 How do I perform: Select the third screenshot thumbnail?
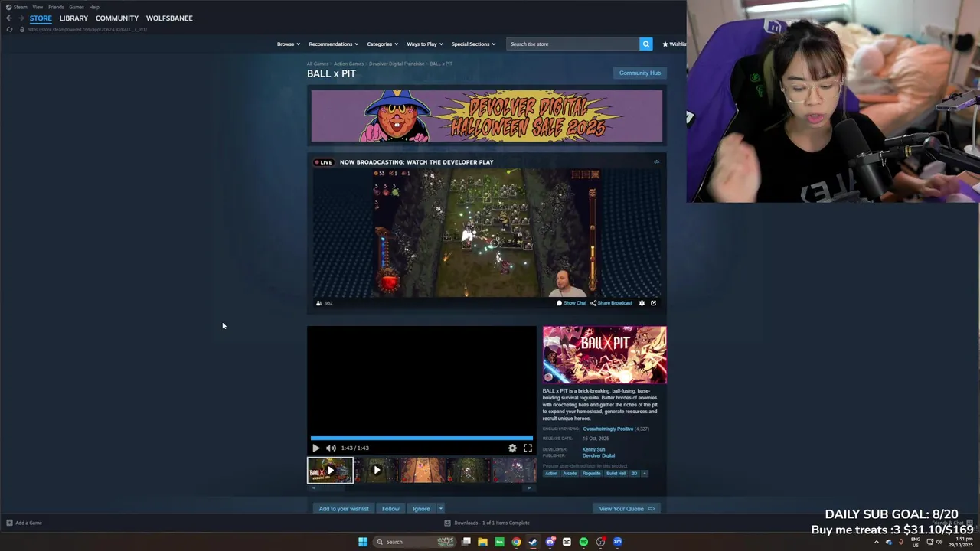(423, 470)
